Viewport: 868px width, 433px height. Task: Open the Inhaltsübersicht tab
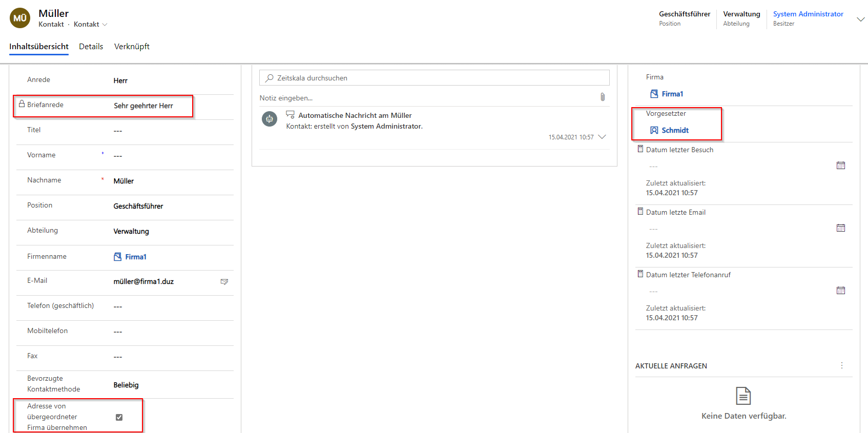point(39,47)
